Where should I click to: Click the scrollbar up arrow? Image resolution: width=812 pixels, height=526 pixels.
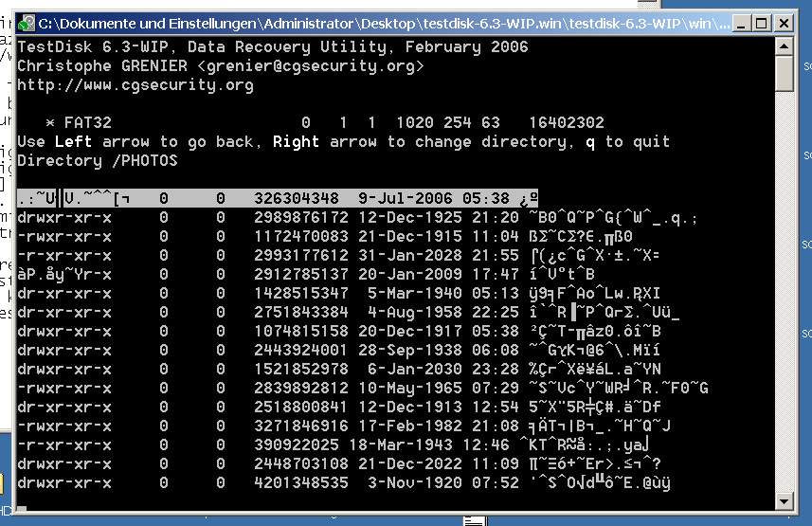[784, 46]
